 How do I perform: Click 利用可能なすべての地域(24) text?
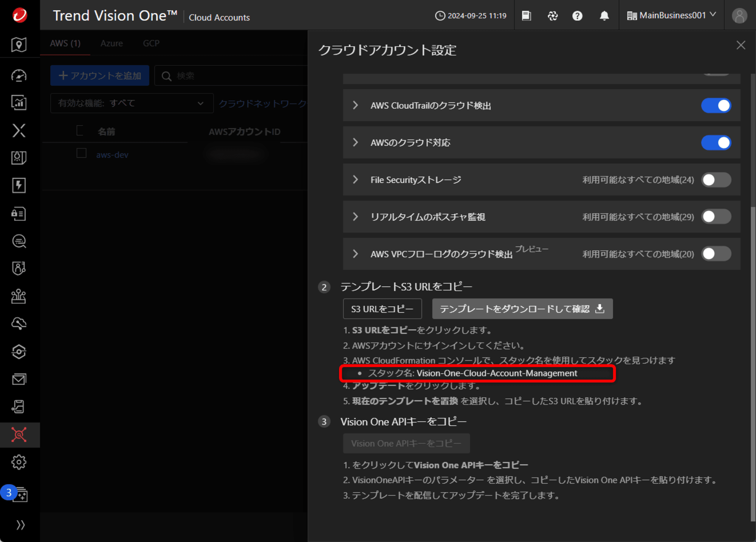point(638,180)
